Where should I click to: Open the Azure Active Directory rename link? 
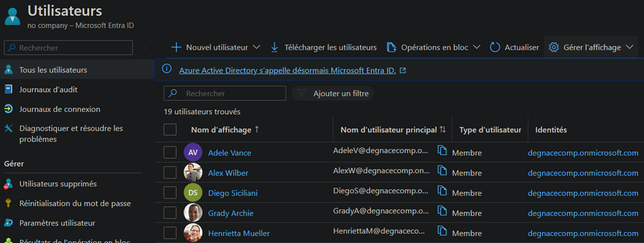click(287, 71)
